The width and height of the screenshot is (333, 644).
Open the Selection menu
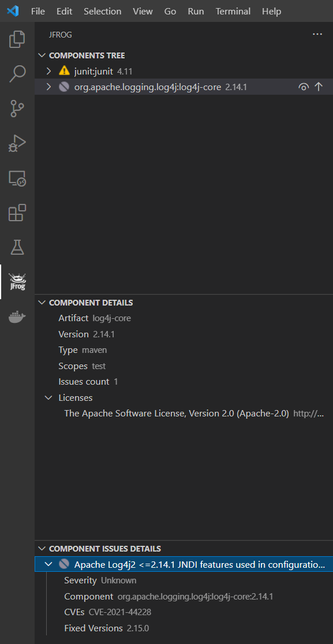pos(102,11)
